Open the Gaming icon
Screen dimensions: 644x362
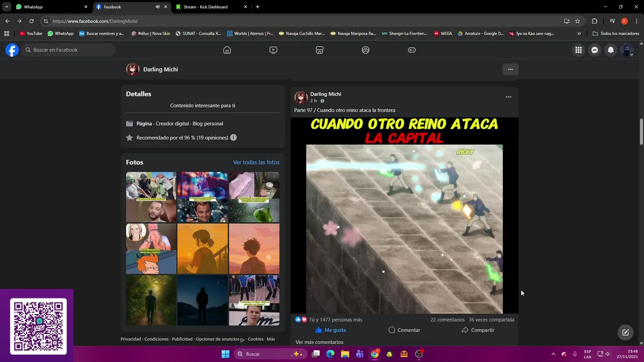412,50
